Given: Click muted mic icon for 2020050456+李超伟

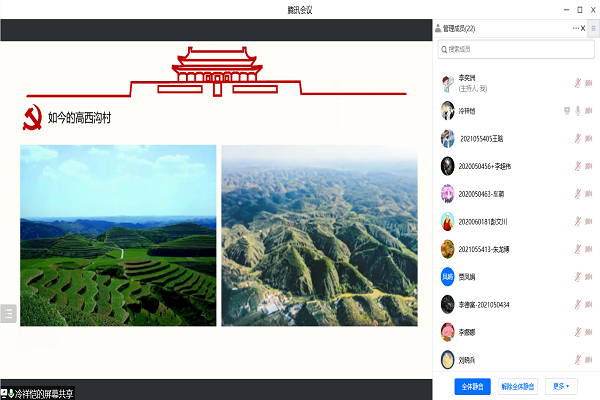Looking at the screenshot, I should click(x=577, y=167).
